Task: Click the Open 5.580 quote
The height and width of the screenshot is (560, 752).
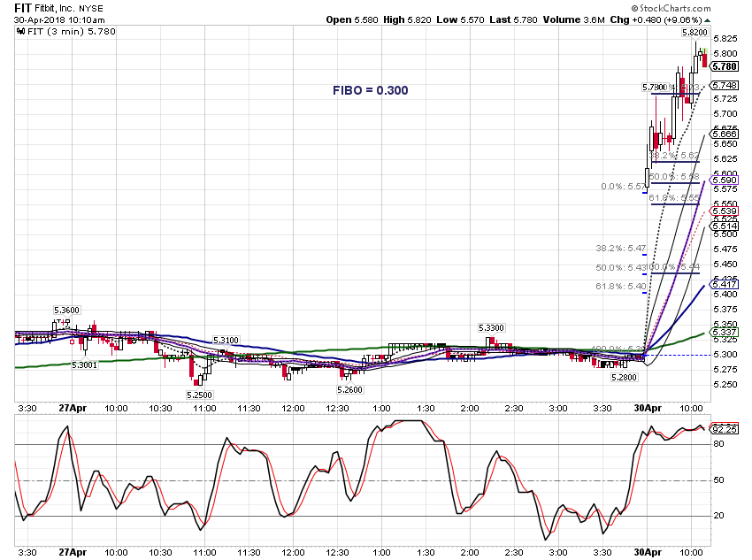Action: point(352,19)
